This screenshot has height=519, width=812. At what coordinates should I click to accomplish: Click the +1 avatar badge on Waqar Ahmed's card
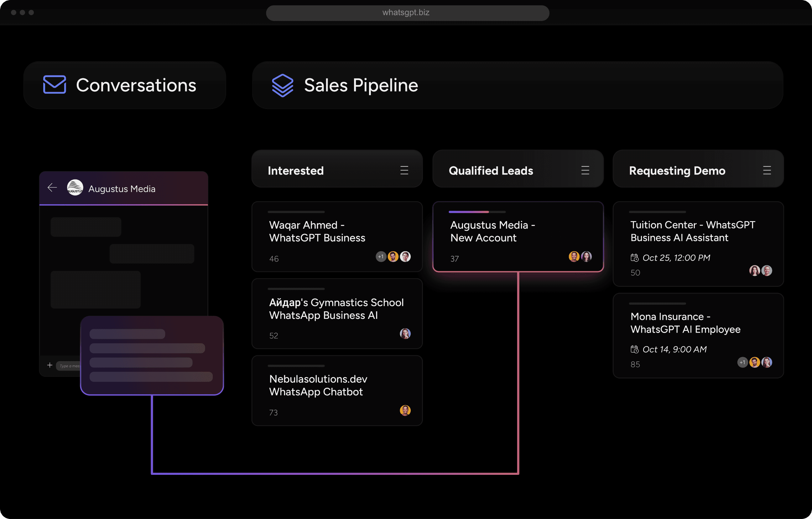point(381,257)
